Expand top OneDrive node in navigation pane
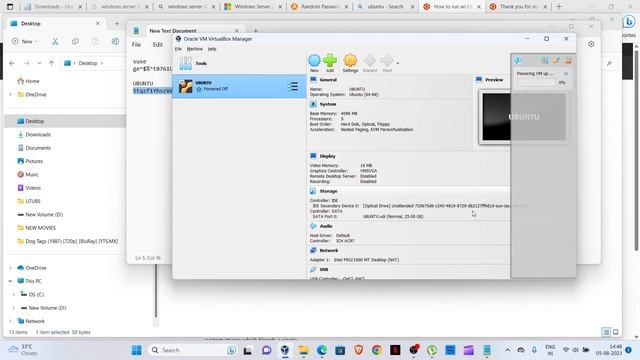This screenshot has height=360, width=640. [x=11, y=94]
